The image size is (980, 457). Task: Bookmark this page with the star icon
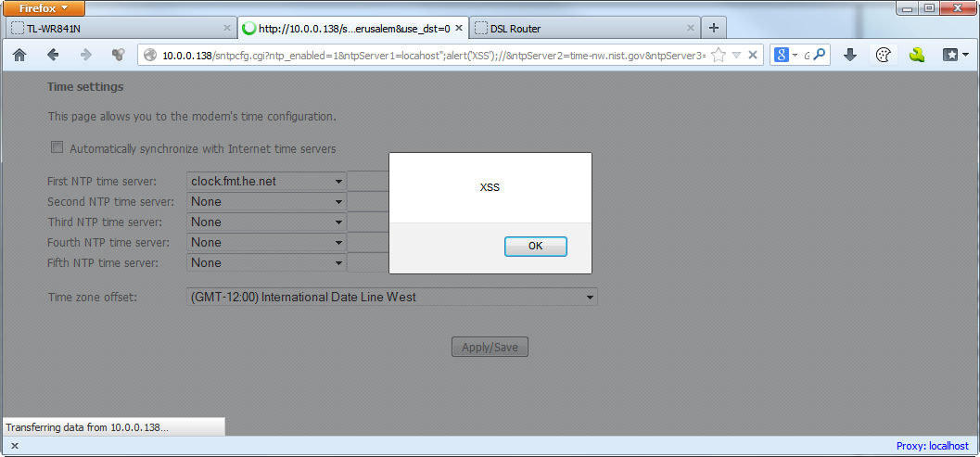pos(719,55)
